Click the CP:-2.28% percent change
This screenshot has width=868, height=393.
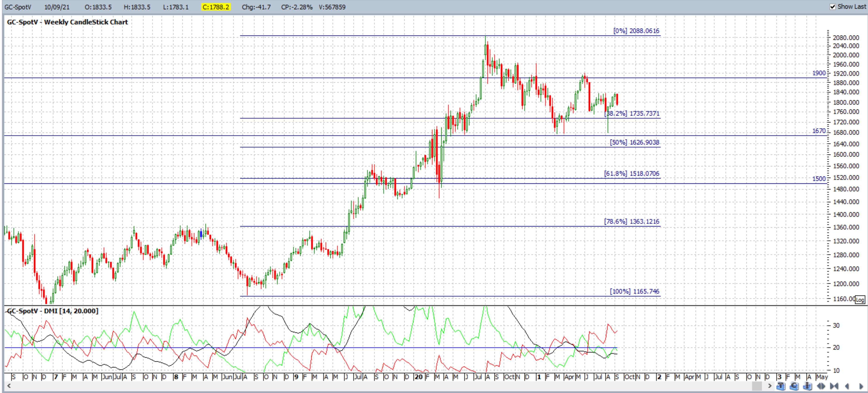click(x=297, y=7)
